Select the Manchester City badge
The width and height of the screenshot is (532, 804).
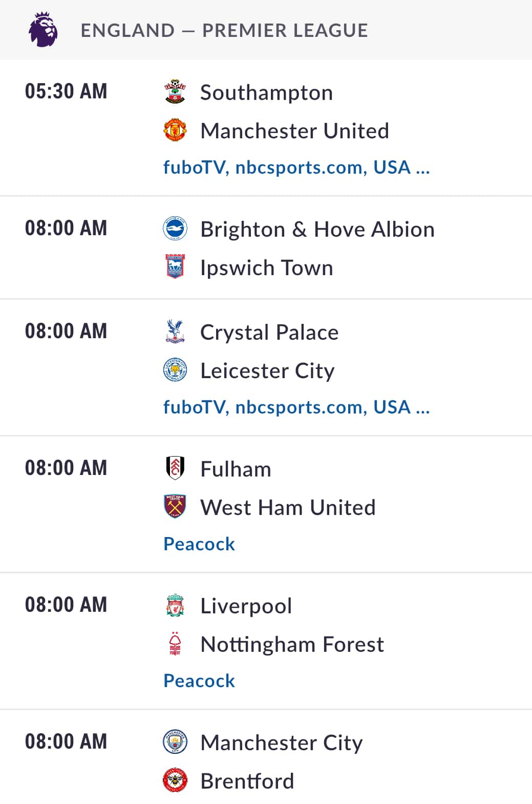pos(175,742)
